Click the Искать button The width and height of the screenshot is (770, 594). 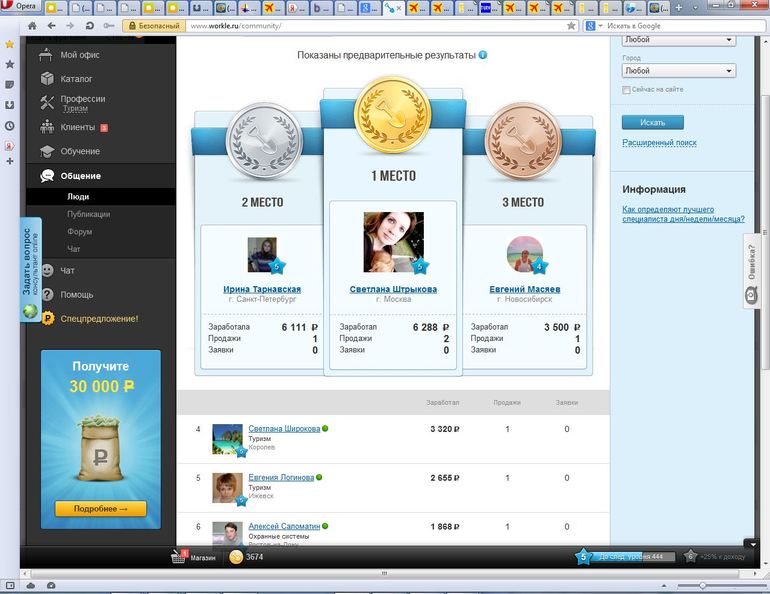pyautogui.click(x=653, y=122)
